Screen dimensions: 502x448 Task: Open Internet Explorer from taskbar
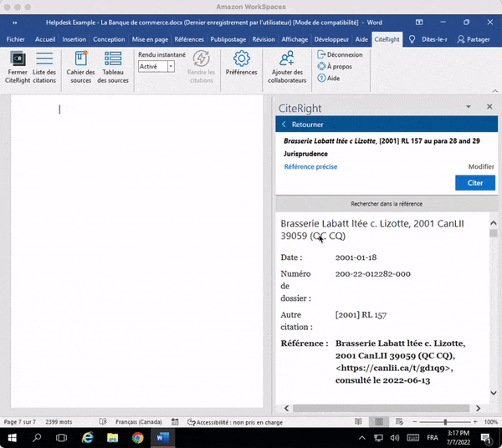click(87, 438)
